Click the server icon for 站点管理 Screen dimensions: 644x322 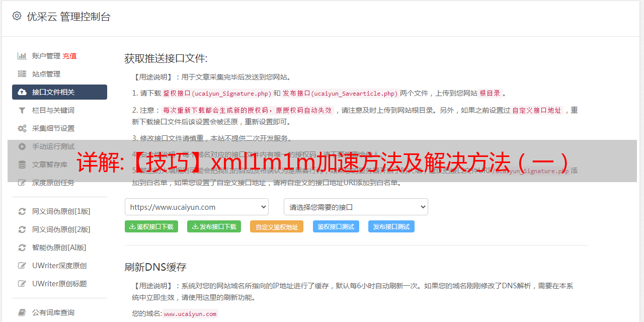22,74
